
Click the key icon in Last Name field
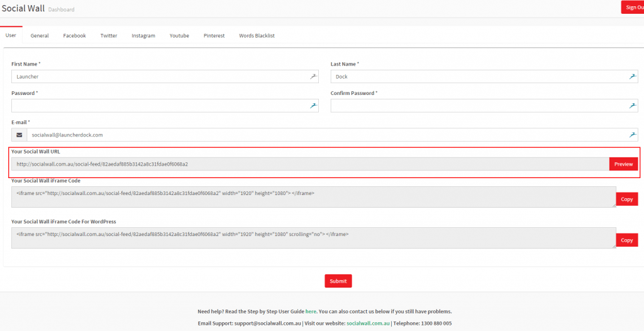tap(633, 77)
